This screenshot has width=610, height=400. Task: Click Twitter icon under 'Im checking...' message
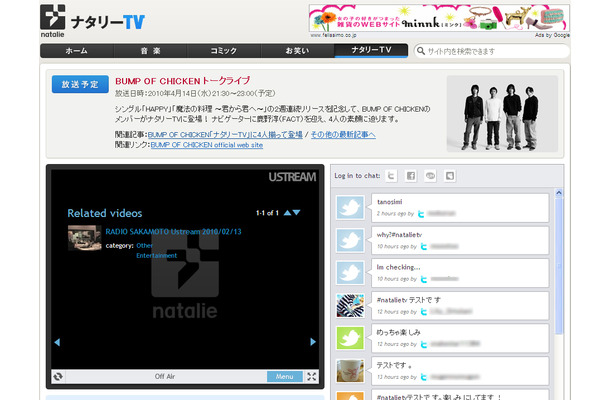pos(424,279)
